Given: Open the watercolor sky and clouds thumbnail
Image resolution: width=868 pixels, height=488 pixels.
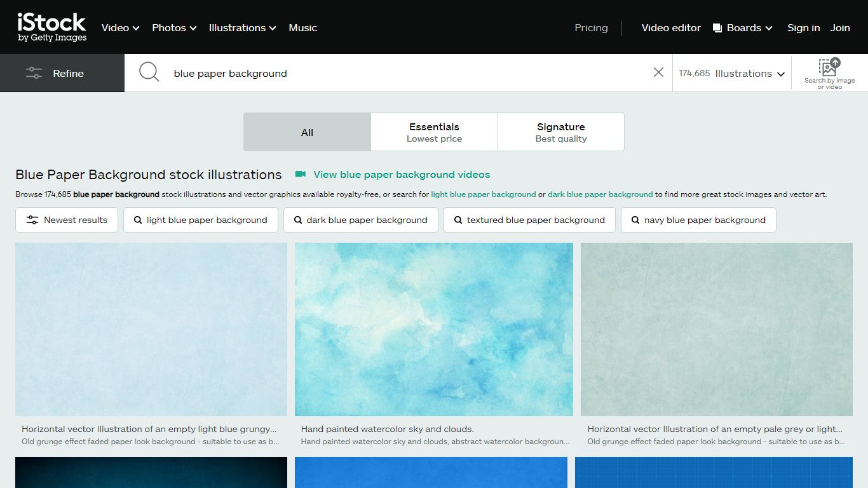Looking at the screenshot, I should 434,329.
